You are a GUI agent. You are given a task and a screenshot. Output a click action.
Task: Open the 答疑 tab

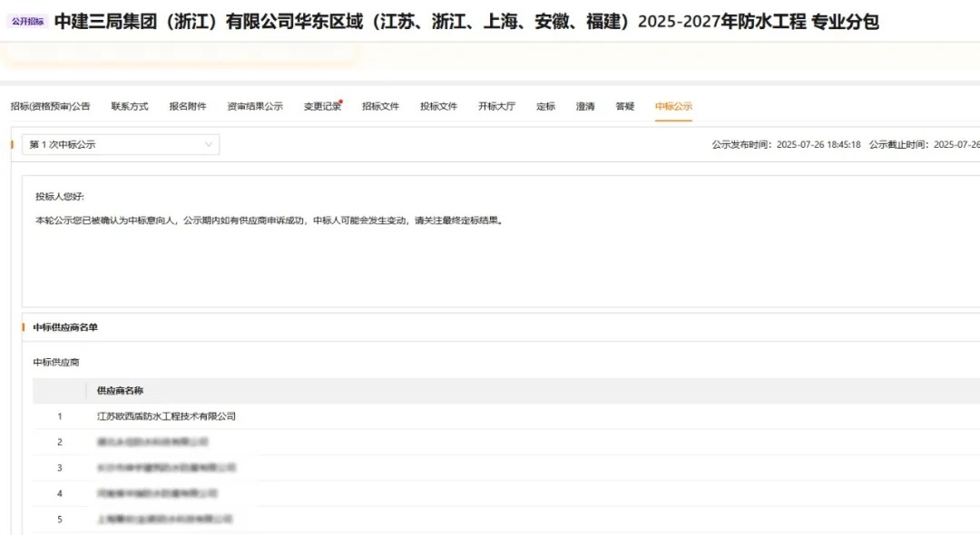(624, 105)
